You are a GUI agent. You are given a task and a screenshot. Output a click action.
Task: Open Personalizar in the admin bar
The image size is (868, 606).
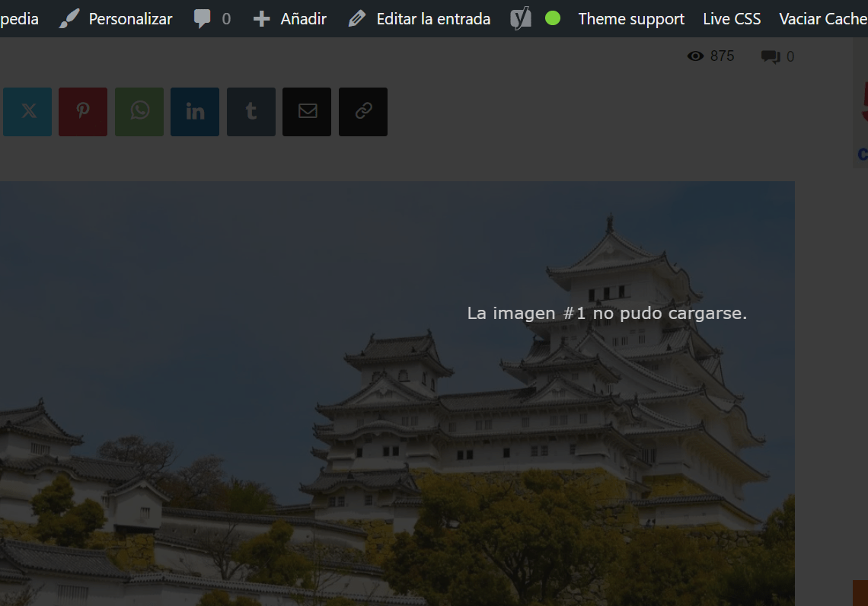point(131,19)
